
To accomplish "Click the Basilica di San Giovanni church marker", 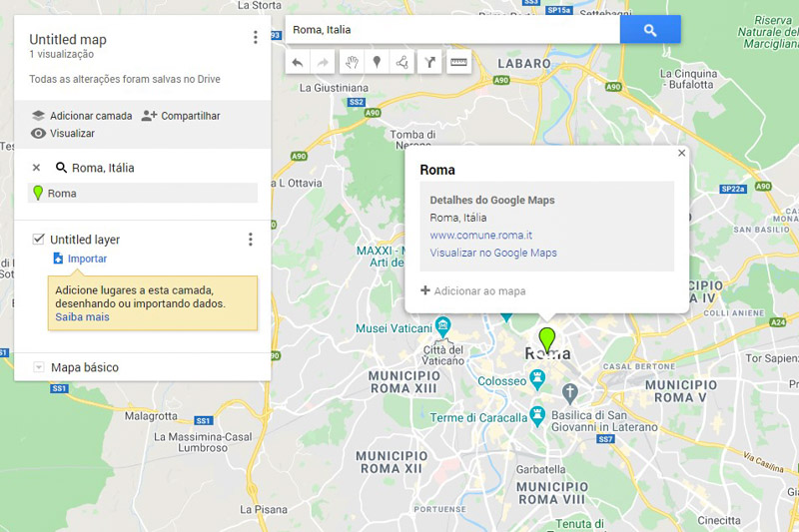I will point(569,392).
